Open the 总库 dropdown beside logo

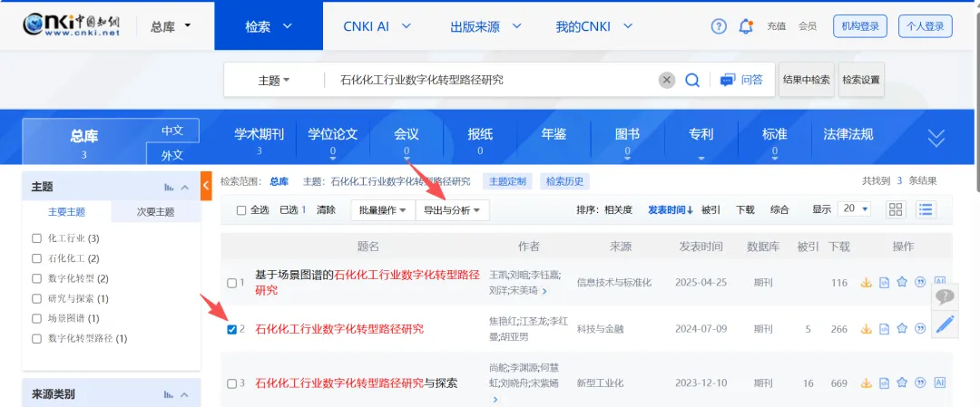(x=171, y=26)
